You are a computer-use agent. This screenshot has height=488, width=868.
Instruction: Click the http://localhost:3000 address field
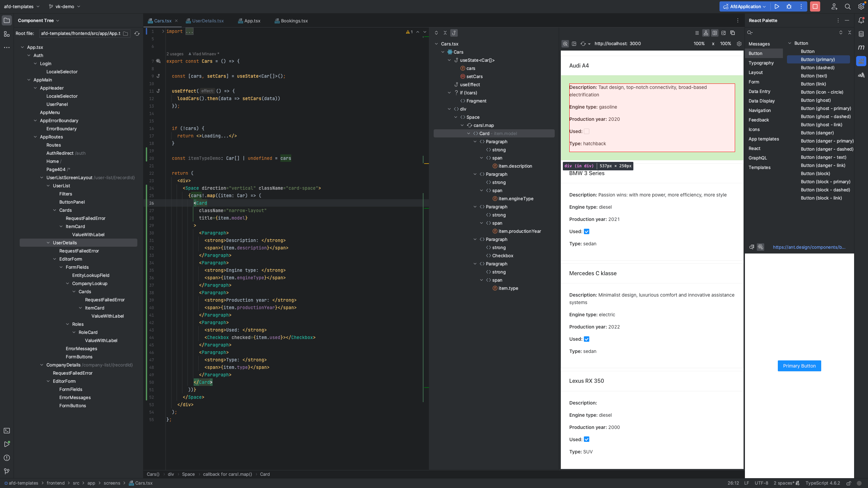coord(617,43)
